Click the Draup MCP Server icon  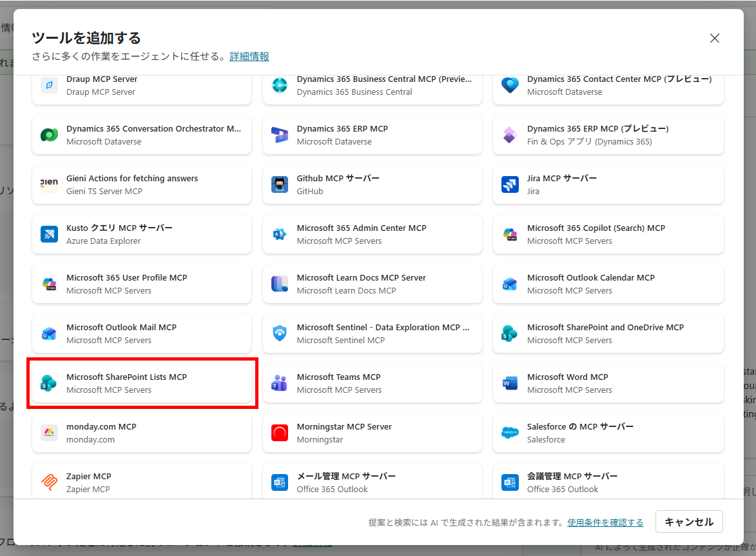tap(49, 85)
